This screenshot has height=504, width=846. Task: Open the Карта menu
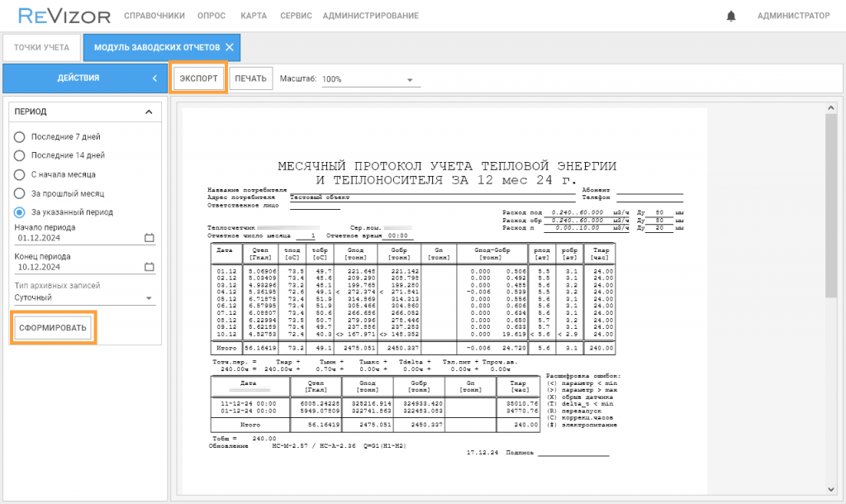254,16
